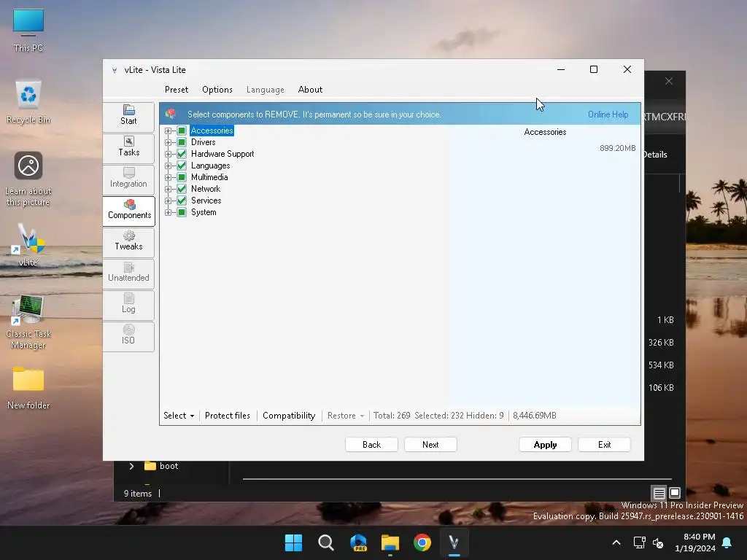
Task: Open the Start page in vLite sidebar
Action: [x=128, y=116]
